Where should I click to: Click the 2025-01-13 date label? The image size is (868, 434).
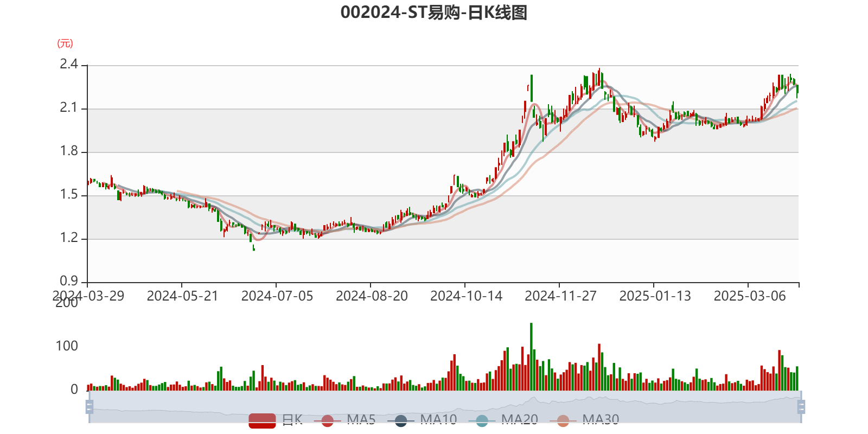pos(655,296)
